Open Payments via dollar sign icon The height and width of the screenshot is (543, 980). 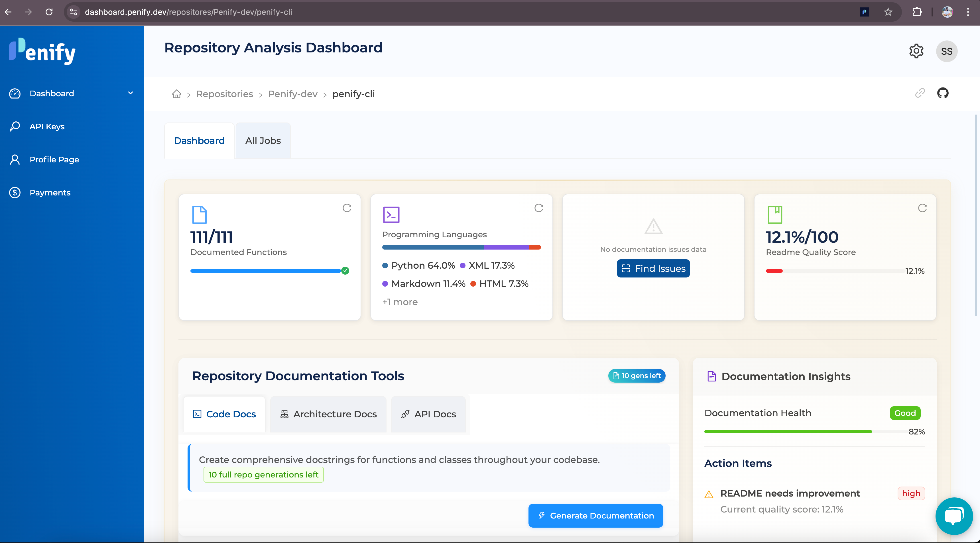click(15, 192)
